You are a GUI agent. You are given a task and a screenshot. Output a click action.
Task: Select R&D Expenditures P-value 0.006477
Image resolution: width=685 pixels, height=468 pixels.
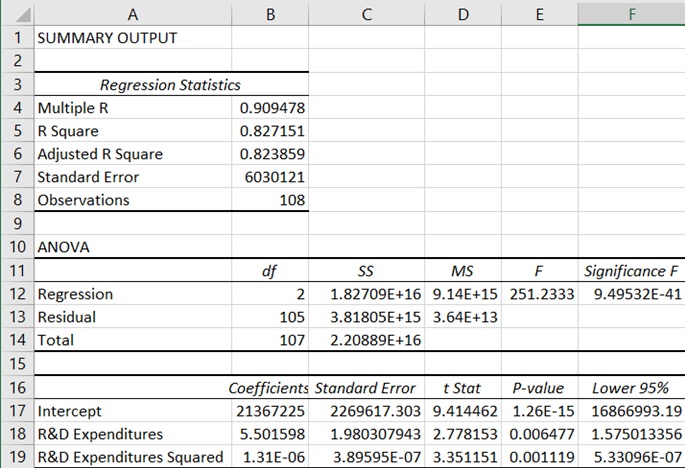(x=542, y=434)
